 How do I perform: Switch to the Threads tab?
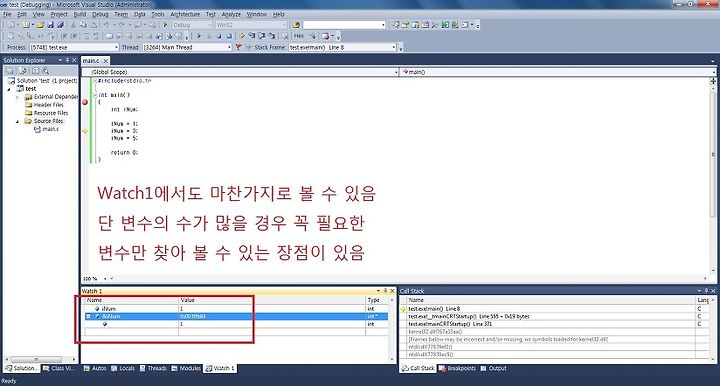(x=153, y=368)
